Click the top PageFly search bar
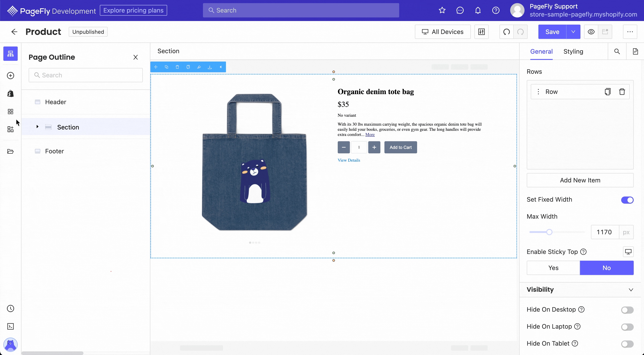 pyautogui.click(x=301, y=10)
